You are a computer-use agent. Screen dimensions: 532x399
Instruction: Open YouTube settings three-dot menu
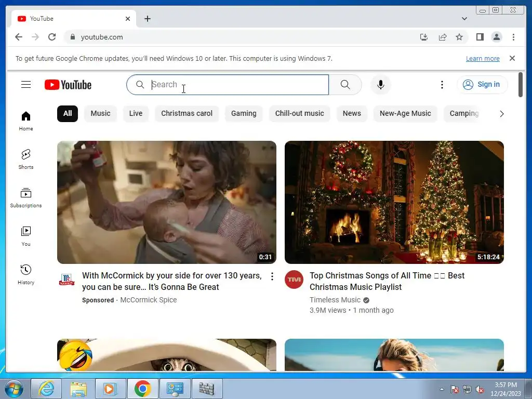(x=442, y=85)
